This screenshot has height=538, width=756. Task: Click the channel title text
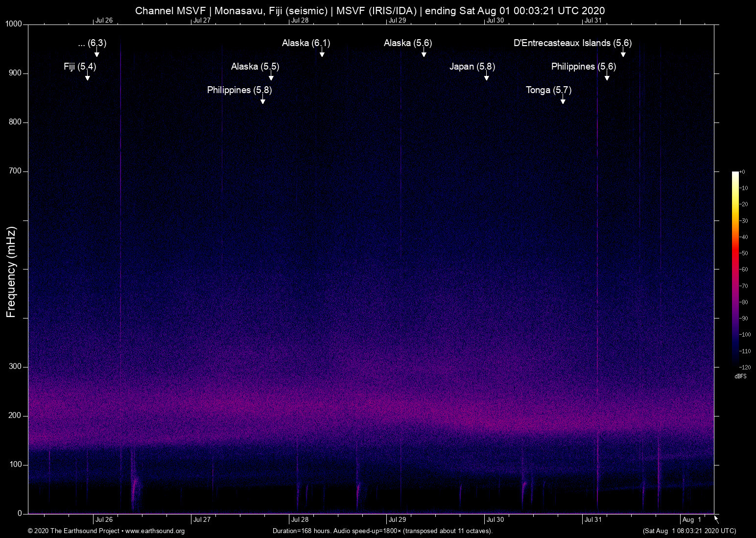tap(370, 10)
